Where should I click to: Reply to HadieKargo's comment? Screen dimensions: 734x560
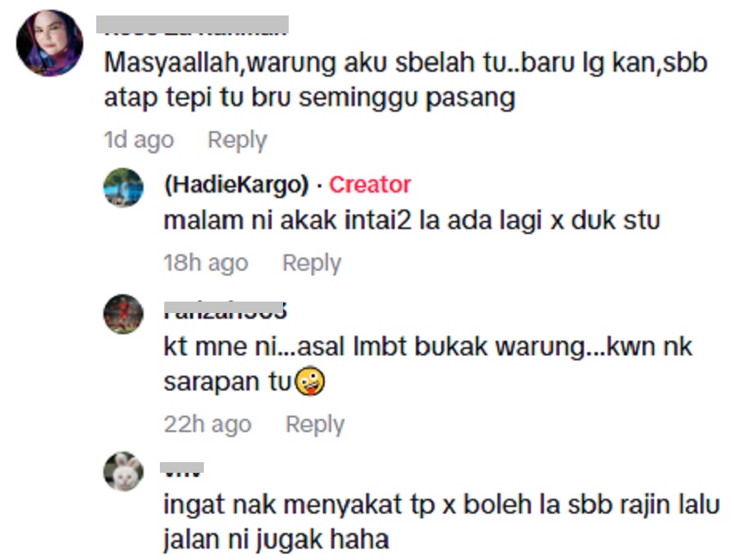[x=312, y=263]
